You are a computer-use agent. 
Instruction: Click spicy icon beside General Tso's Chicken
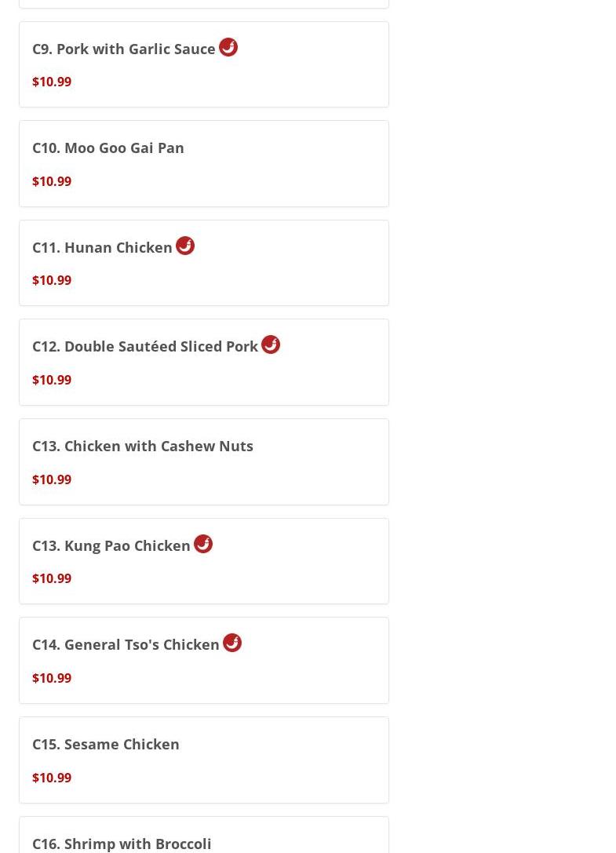[x=231, y=643]
